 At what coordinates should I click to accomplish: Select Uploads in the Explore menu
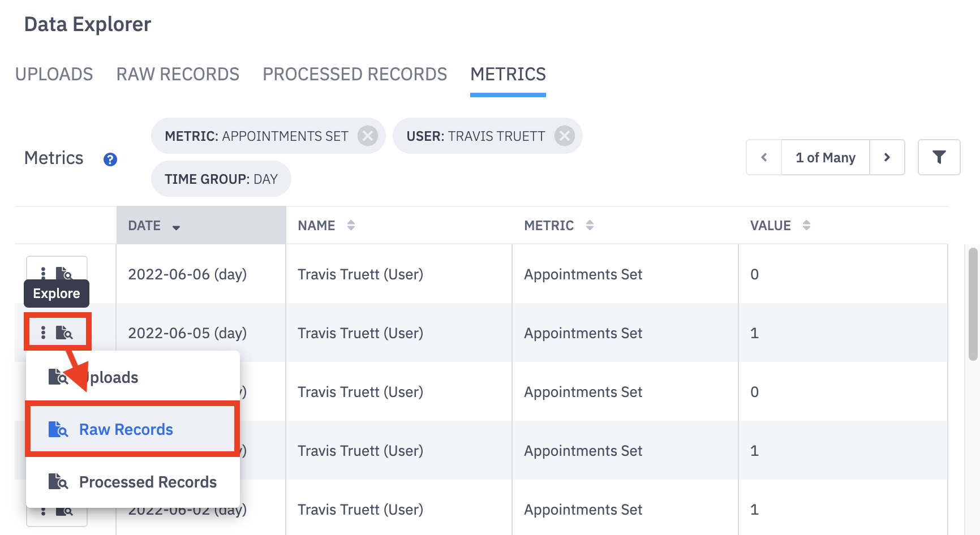(x=113, y=377)
